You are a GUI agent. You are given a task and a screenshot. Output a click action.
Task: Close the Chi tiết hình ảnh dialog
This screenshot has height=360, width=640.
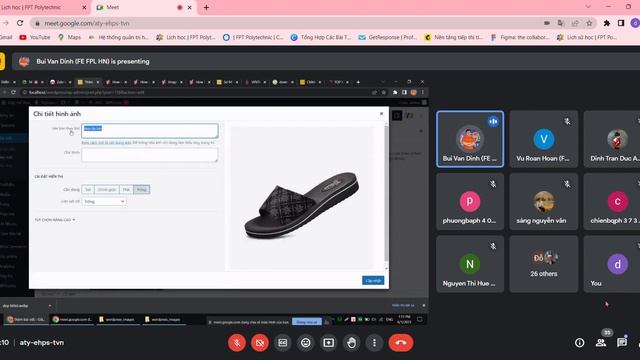(x=382, y=113)
